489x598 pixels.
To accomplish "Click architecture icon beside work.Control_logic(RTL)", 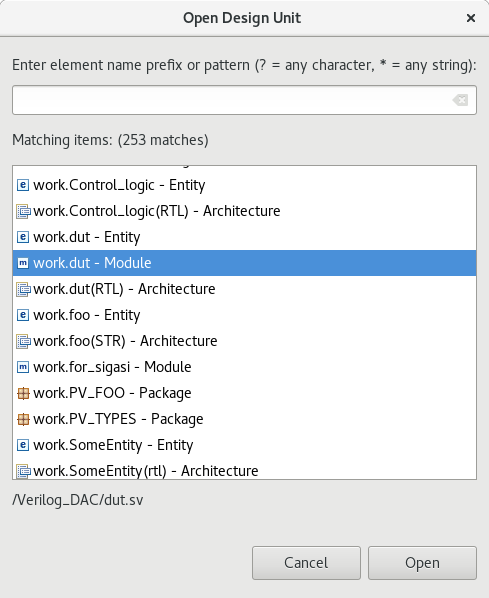I will (23, 211).
